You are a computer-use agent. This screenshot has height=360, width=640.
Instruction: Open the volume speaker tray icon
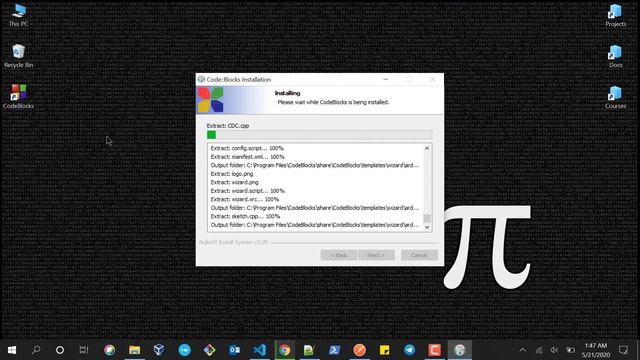point(554,350)
